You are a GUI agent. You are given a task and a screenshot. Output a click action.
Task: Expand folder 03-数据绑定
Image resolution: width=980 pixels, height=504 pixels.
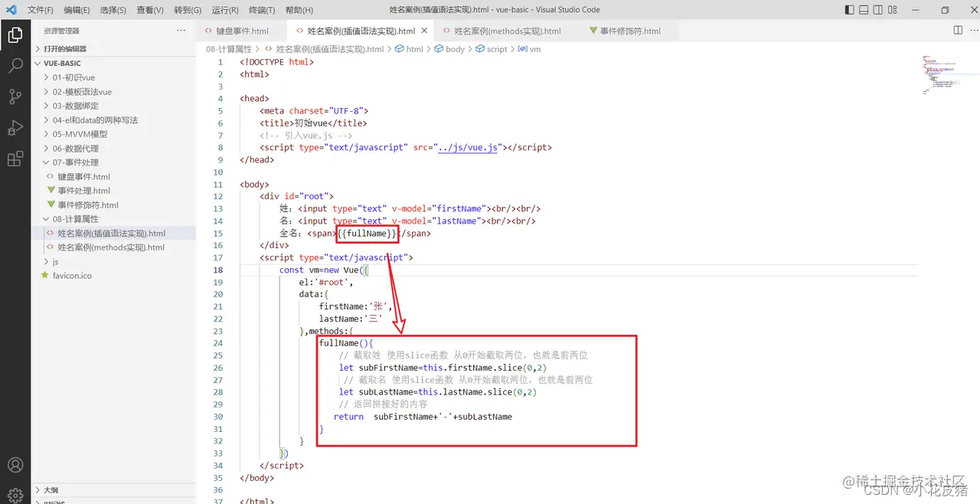[x=113, y=106]
